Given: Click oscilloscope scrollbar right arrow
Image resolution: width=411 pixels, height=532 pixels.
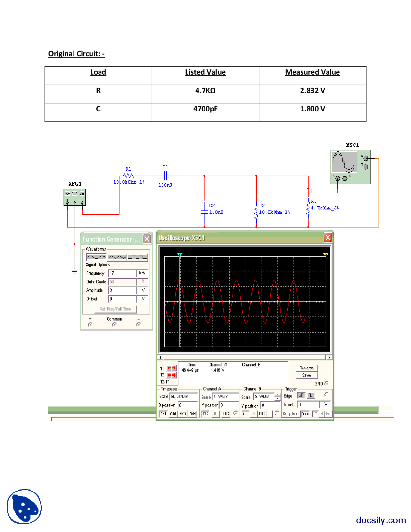Looking at the screenshot, I should point(329,357).
